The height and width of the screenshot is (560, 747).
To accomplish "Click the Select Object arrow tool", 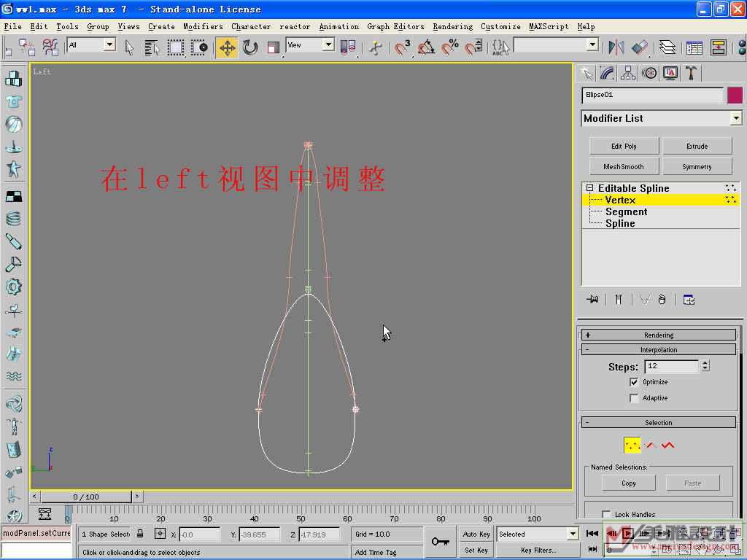I will (x=129, y=47).
